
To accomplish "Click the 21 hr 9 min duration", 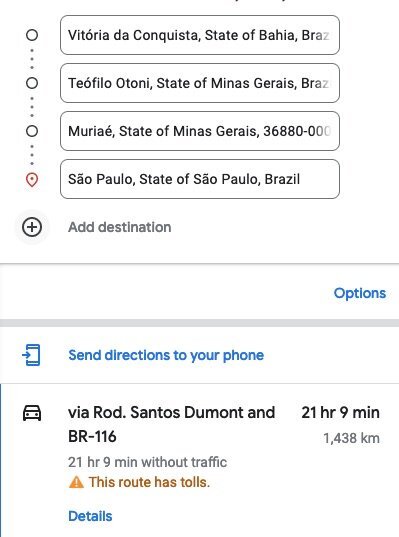I will click(340, 412).
